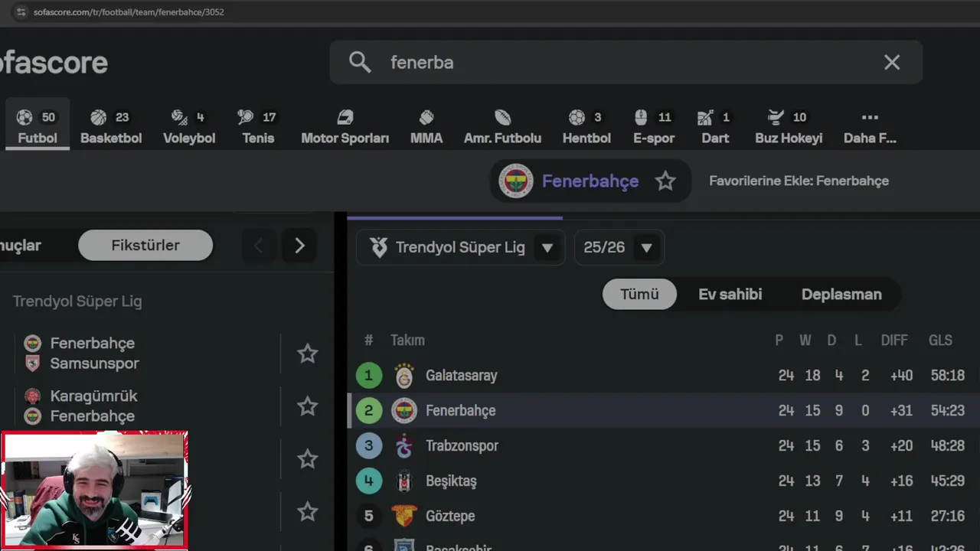
Task: Click position badge 1 for Galatasaray
Action: tap(368, 376)
